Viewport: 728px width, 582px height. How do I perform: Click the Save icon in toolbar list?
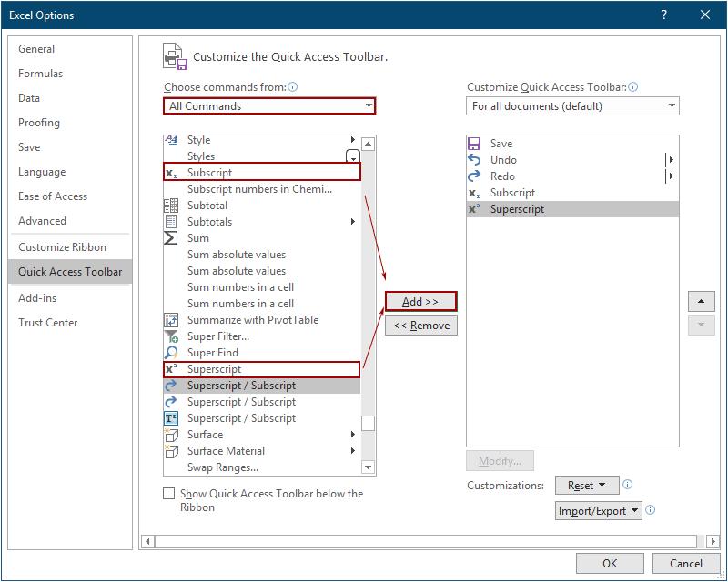[474, 144]
